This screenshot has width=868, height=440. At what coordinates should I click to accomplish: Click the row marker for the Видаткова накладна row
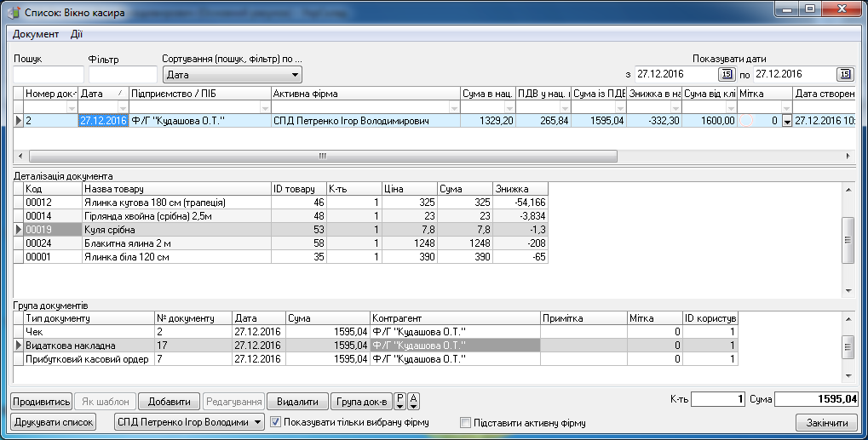[18, 346]
